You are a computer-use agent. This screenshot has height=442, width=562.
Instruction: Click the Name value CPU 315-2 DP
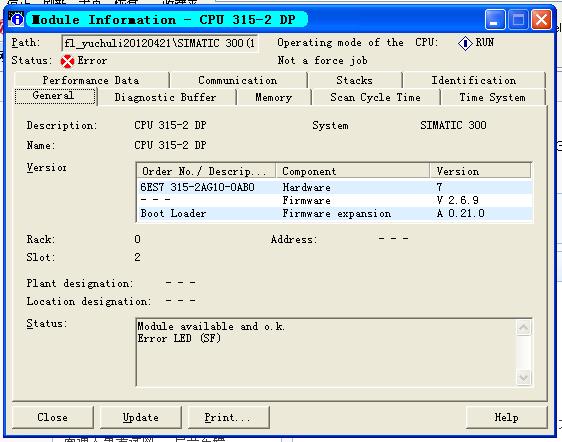(170, 145)
